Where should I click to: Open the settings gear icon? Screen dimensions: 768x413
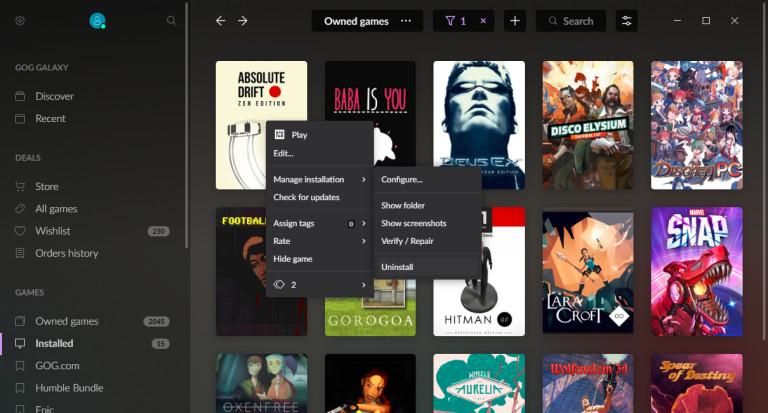(20, 20)
